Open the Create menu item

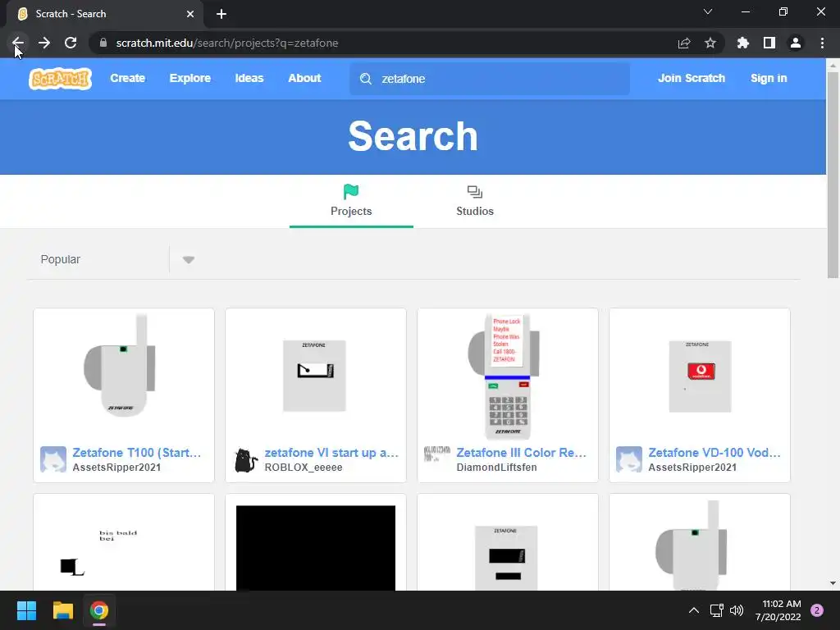click(x=127, y=78)
